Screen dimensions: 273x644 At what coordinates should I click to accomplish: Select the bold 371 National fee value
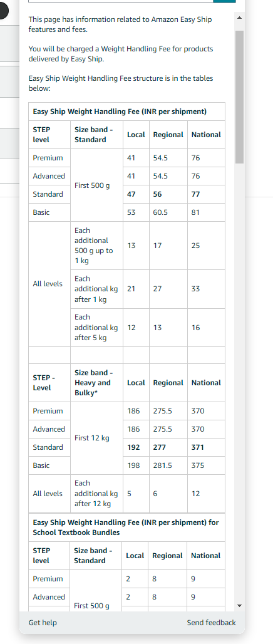coord(197,447)
